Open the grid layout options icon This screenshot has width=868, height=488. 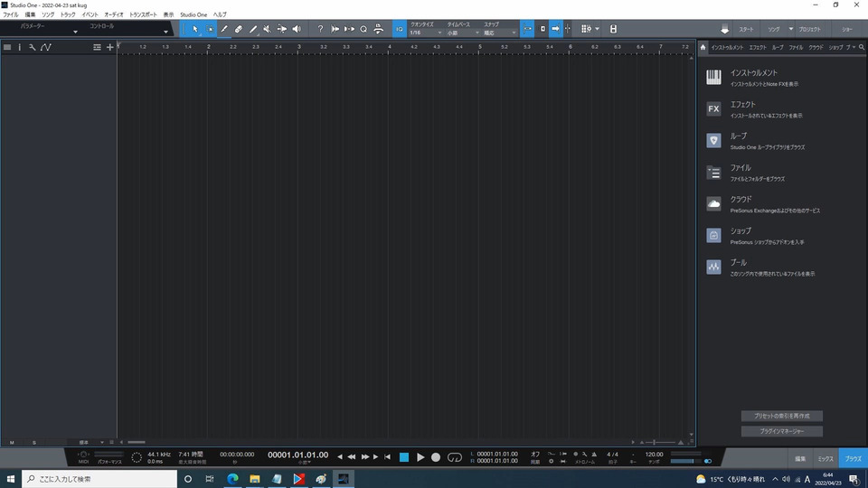coord(586,29)
